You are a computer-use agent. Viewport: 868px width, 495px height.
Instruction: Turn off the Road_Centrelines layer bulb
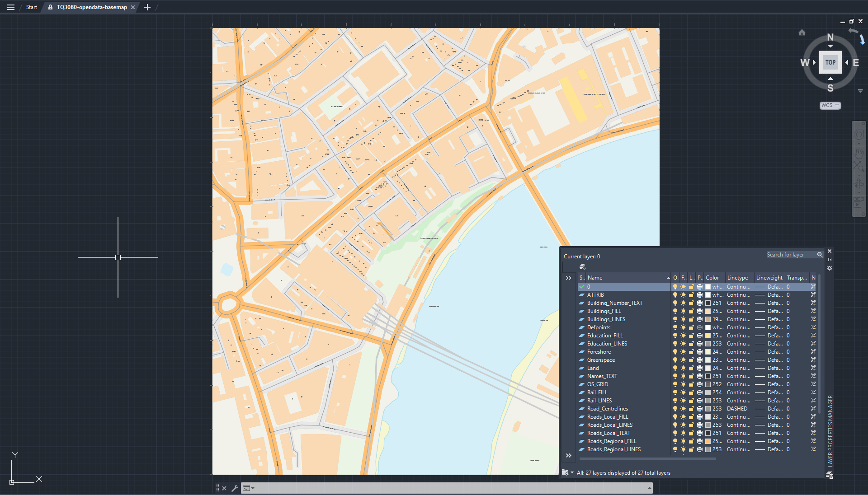[675, 409]
